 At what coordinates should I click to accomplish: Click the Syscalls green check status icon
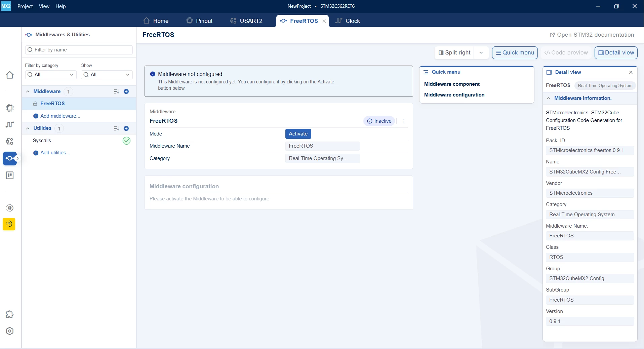(126, 141)
